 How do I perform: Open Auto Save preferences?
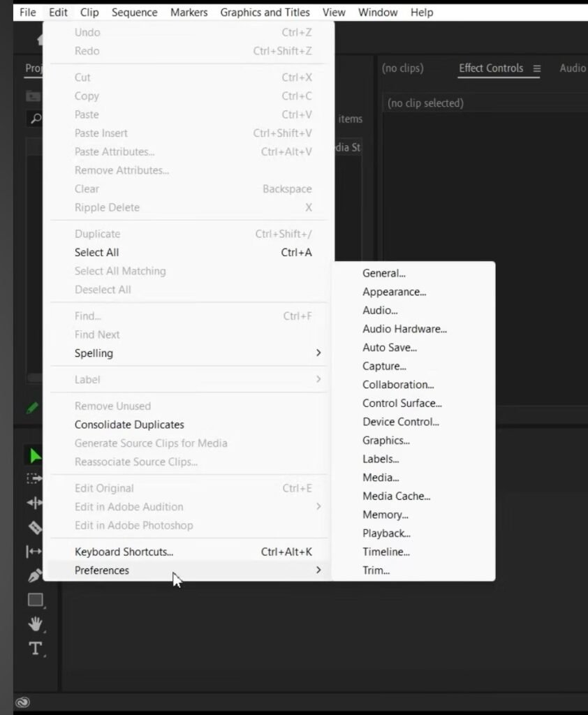(x=389, y=348)
